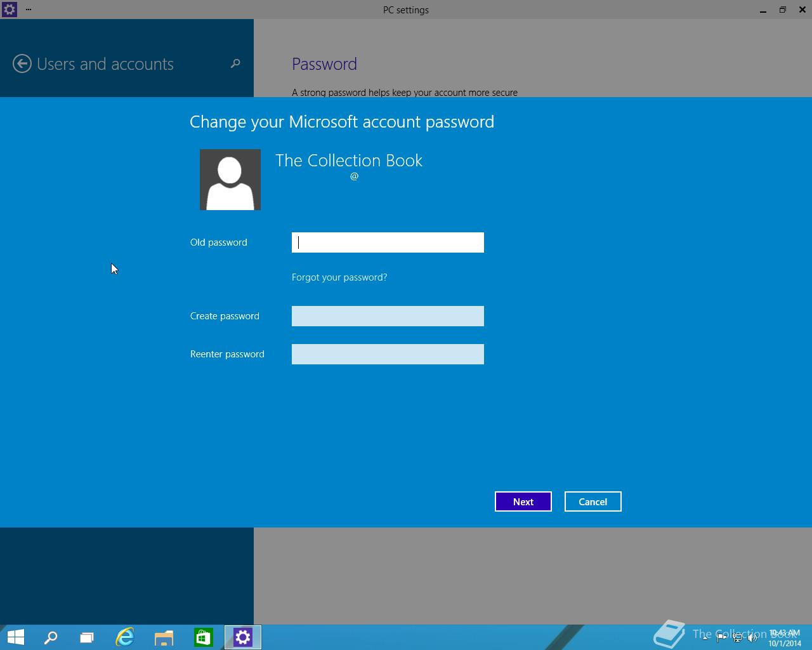Close the PC settings window
This screenshot has height=650, width=812.
[x=802, y=10]
